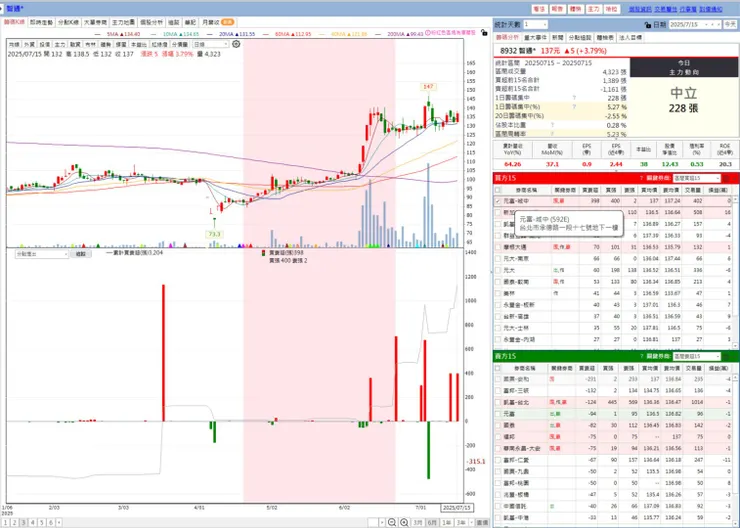Check the 國票-安和 seller checkbox
The height and width of the screenshot is (528, 740).
pos(498,379)
